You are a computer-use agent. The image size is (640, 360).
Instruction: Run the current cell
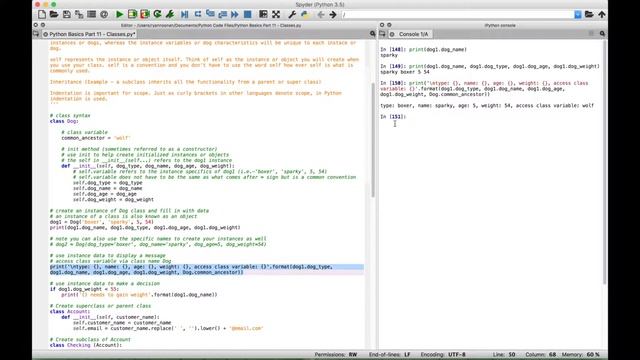click(x=132, y=14)
